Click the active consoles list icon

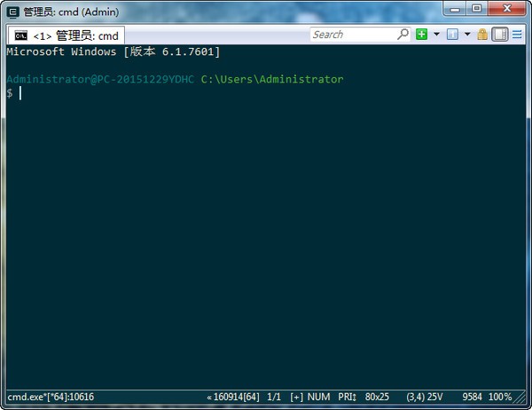coord(452,35)
